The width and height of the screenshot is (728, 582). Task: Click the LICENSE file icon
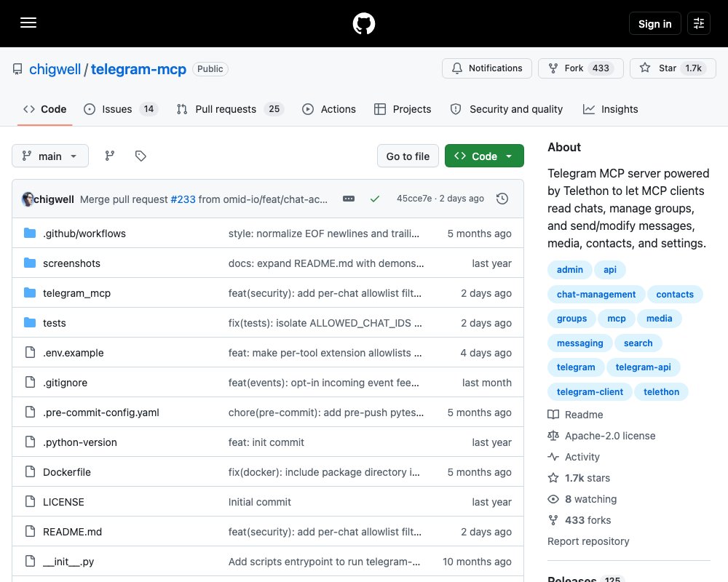pyautogui.click(x=30, y=501)
